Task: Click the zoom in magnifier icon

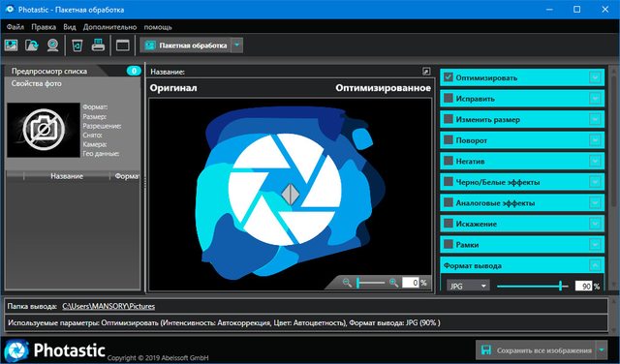Action: click(393, 283)
